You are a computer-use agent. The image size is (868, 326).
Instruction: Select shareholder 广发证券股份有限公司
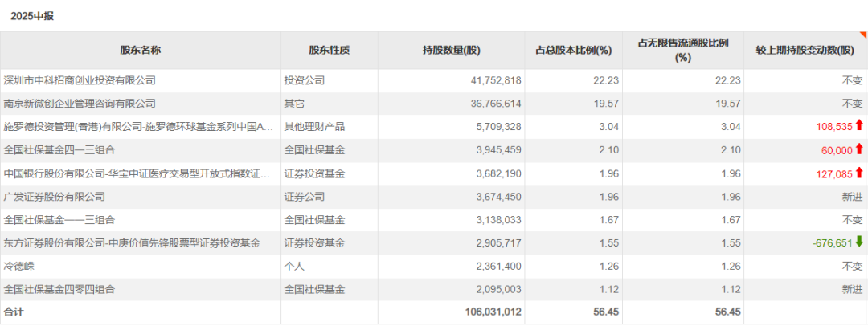pos(55,197)
